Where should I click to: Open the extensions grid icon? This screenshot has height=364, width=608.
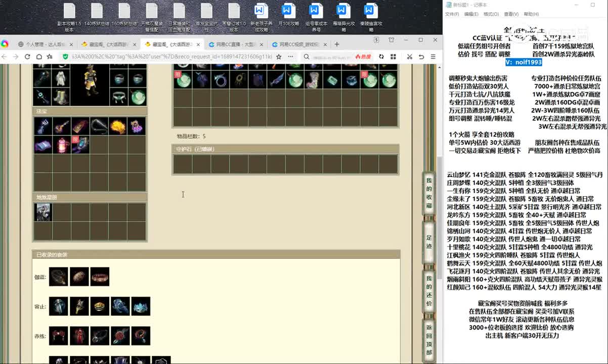(x=393, y=57)
